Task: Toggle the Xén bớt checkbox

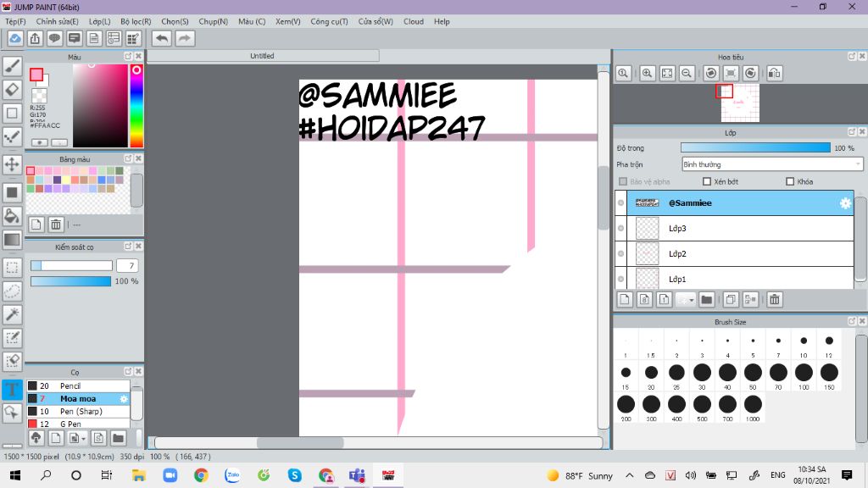Action: (706, 181)
